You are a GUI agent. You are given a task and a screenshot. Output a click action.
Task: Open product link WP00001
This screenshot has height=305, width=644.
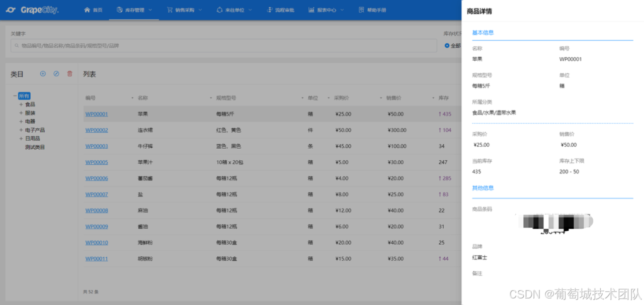click(x=97, y=114)
